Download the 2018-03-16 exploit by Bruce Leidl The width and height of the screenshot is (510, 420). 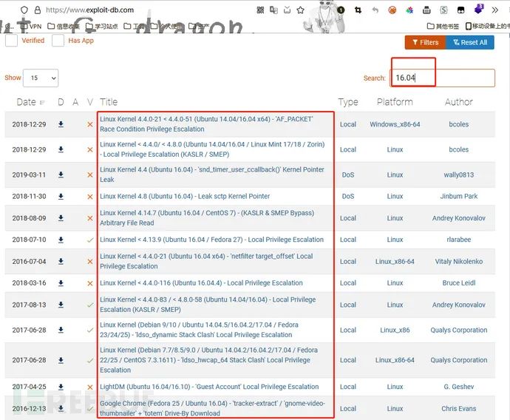click(x=61, y=283)
